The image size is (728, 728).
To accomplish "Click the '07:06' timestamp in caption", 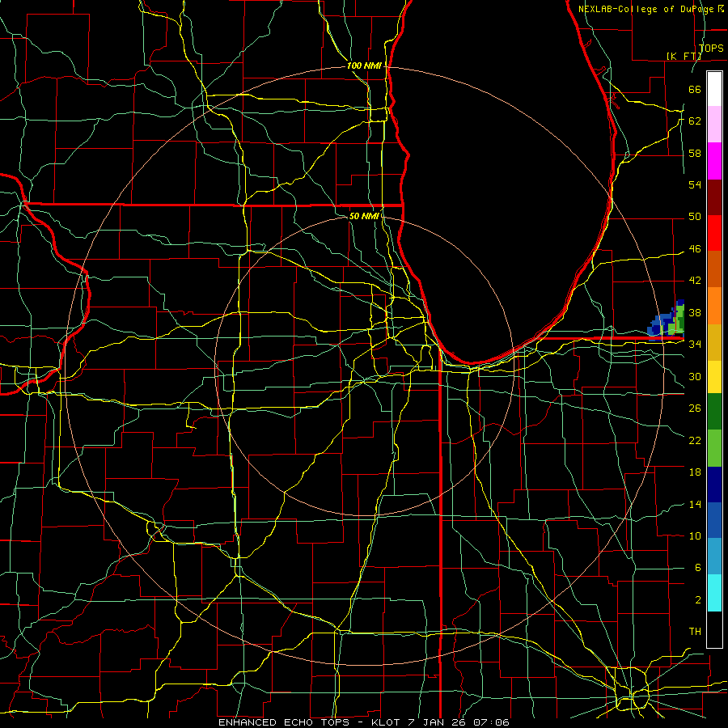I will (x=492, y=722).
